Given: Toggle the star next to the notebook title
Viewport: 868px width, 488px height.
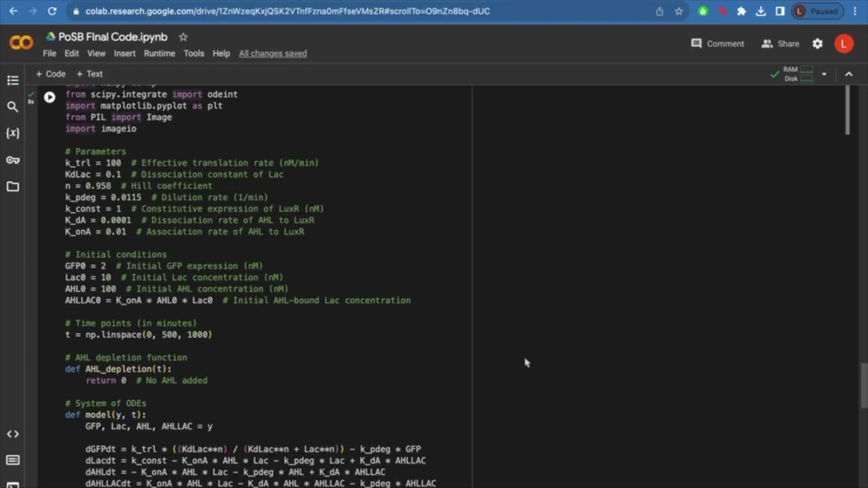Looking at the screenshot, I should [x=183, y=37].
